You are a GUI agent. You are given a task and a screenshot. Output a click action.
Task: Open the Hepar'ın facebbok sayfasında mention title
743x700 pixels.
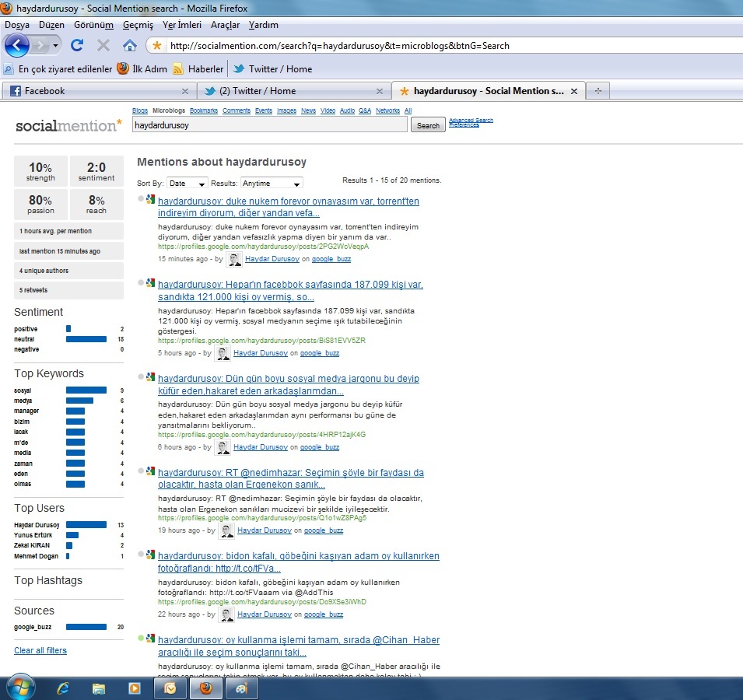[x=290, y=290]
